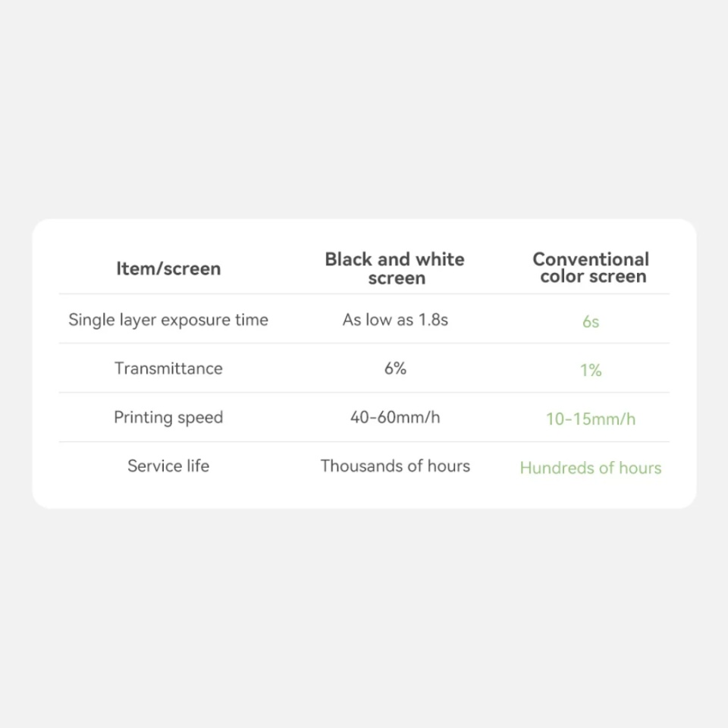Click the green Hundreds of hours cell
The height and width of the screenshot is (728, 728).
[591, 468]
